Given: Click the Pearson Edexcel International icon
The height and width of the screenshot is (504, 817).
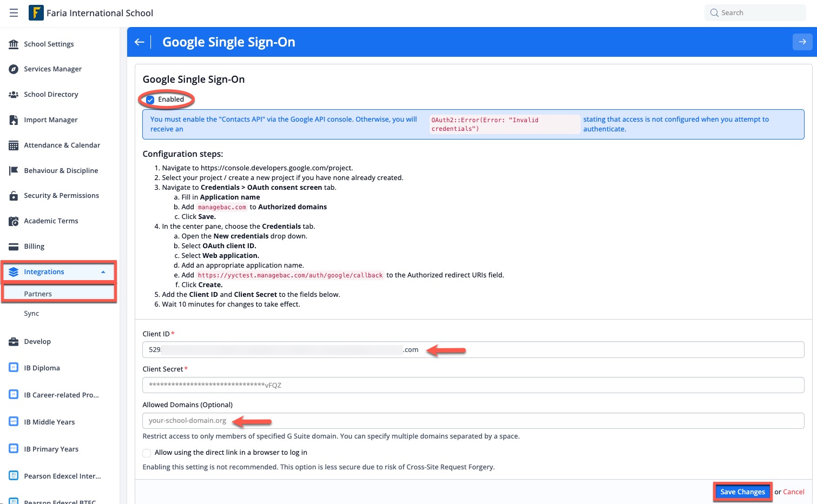Looking at the screenshot, I should coord(14,476).
